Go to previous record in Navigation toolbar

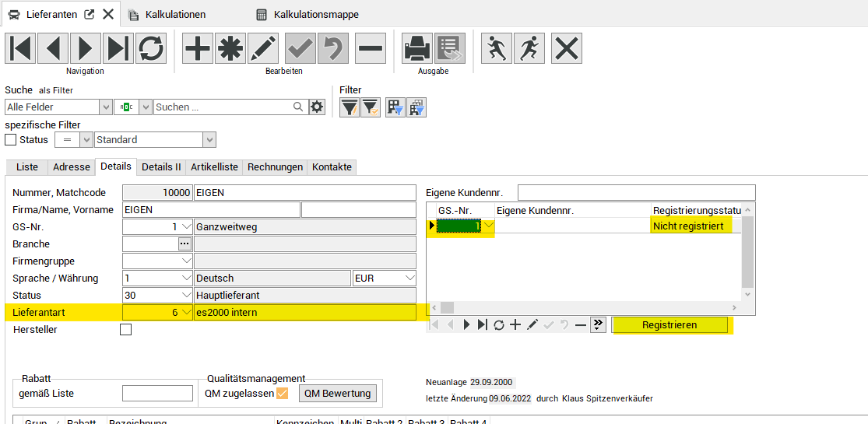pos(54,48)
